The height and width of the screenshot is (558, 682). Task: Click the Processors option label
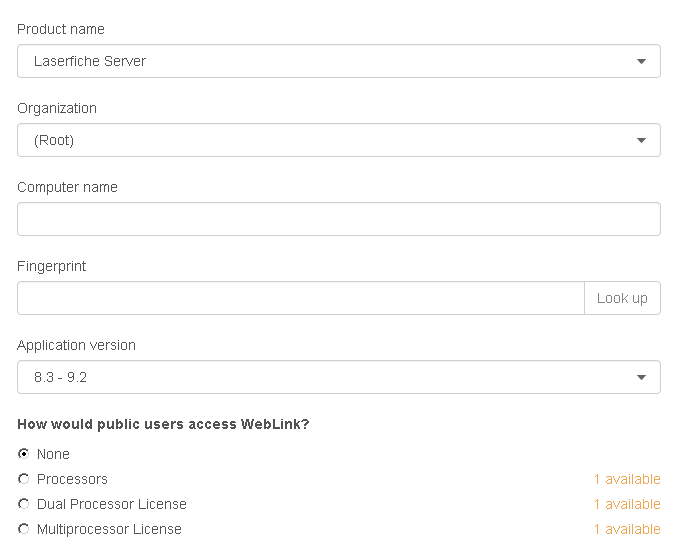(x=72, y=479)
